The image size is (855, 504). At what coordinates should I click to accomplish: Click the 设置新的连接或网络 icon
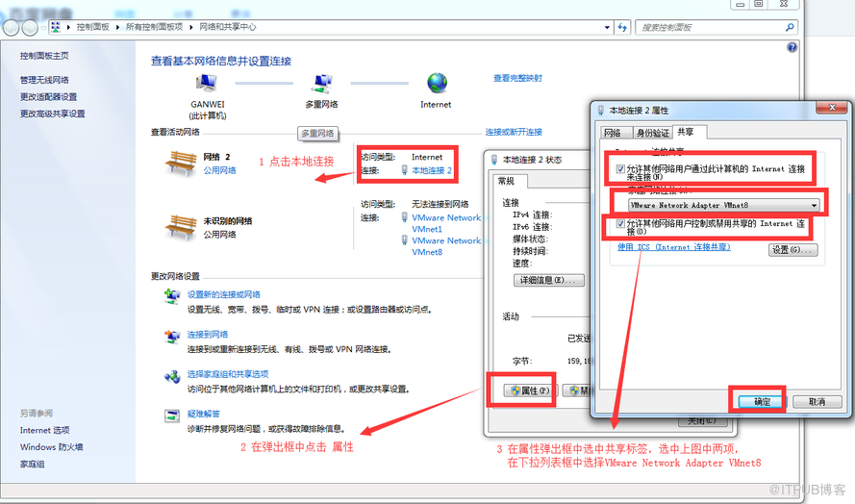point(172,296)
